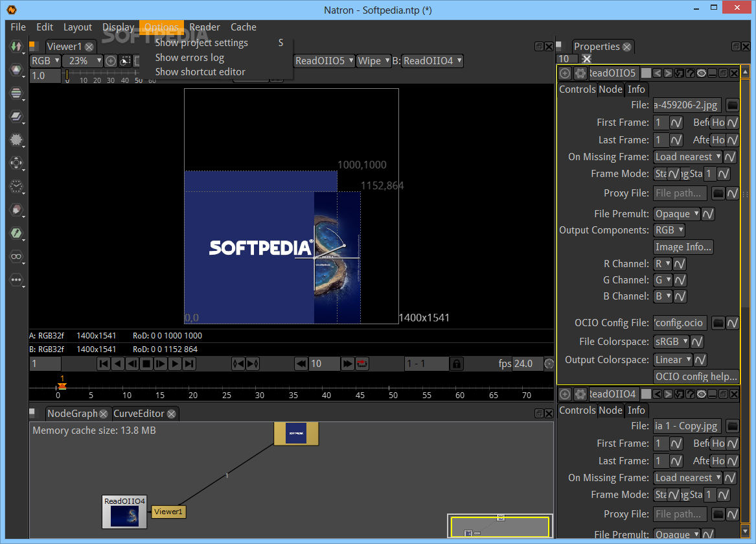Click animation curve icon beside First Frame
Viewport: 756px width, 544px height.
click(676, 123)
